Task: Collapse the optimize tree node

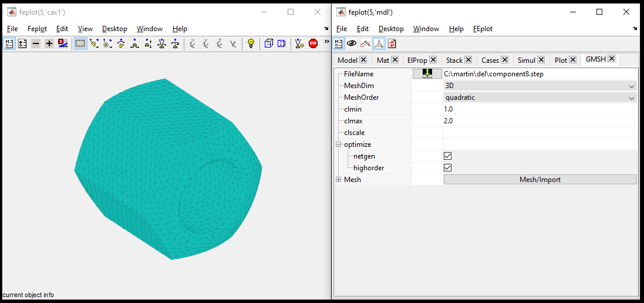Action: [338, 144]
